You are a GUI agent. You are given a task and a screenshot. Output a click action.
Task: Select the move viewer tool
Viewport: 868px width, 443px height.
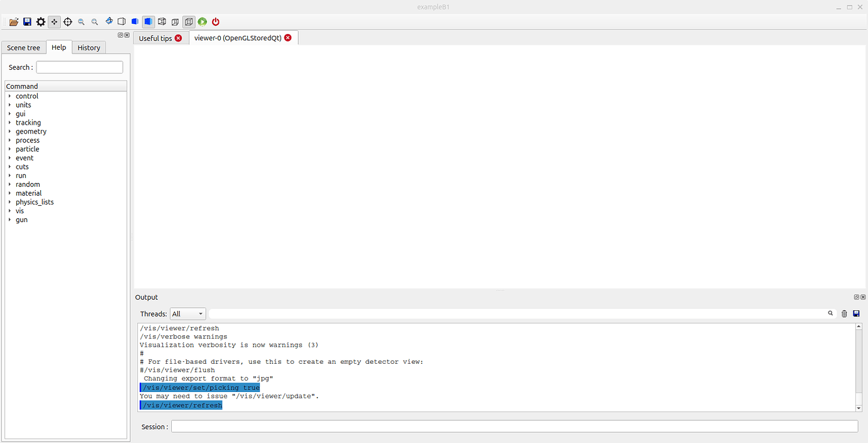click(54, 21)
